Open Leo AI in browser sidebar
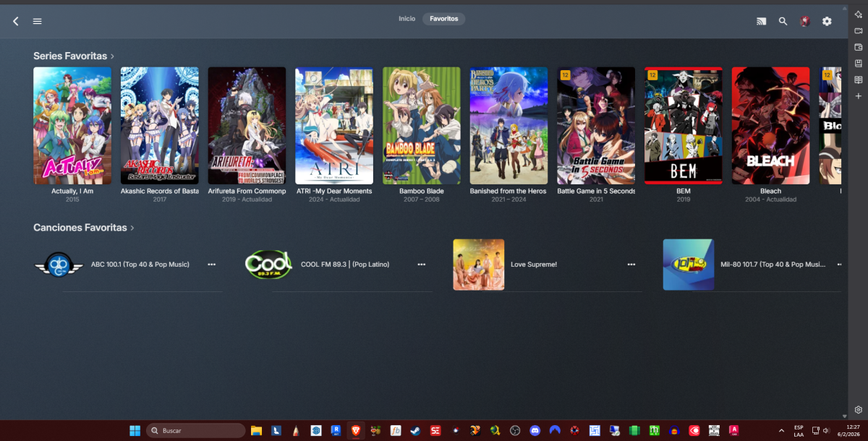Screen dimensions: 868x441 tap(859, 14)
